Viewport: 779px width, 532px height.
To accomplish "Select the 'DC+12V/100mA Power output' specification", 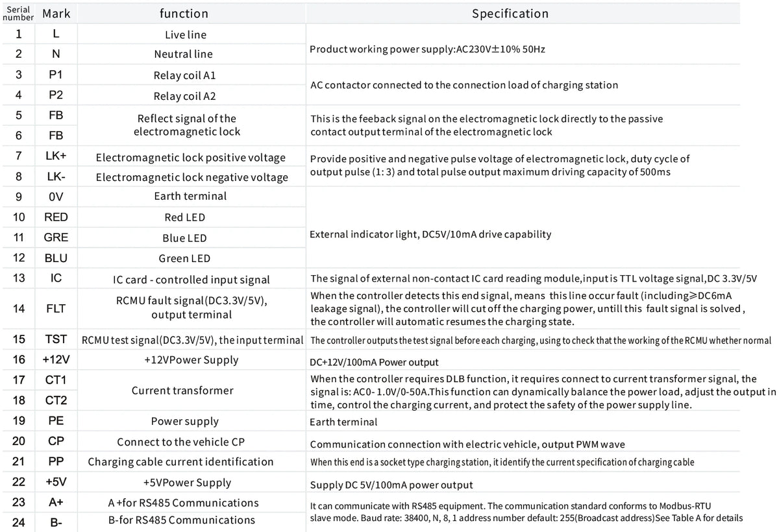I will [x=375, y=363].
